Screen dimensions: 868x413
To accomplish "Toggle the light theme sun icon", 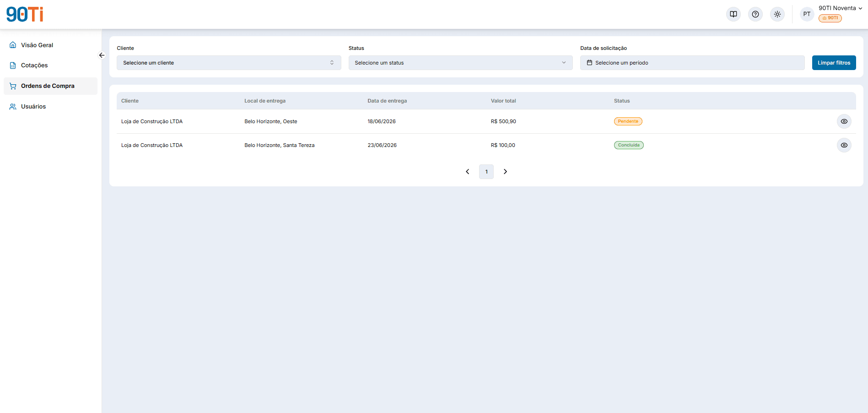I will point(777,14).
